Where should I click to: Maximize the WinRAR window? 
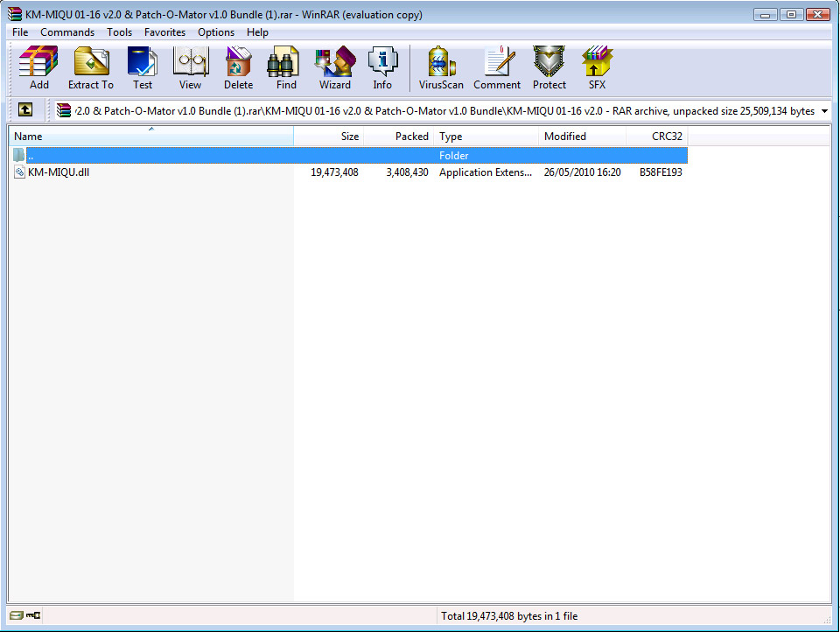pyautogui.click(x=791, y=15)
